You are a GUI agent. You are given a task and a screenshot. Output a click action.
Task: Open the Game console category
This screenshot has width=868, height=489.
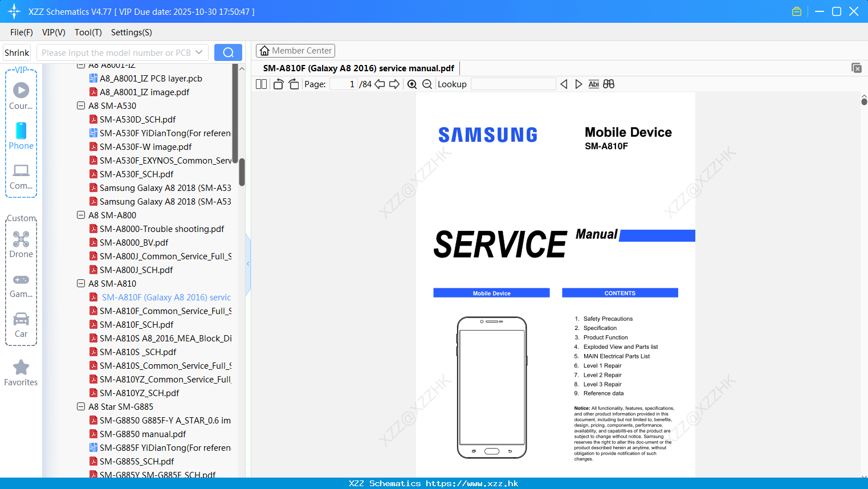pos(21,285)
